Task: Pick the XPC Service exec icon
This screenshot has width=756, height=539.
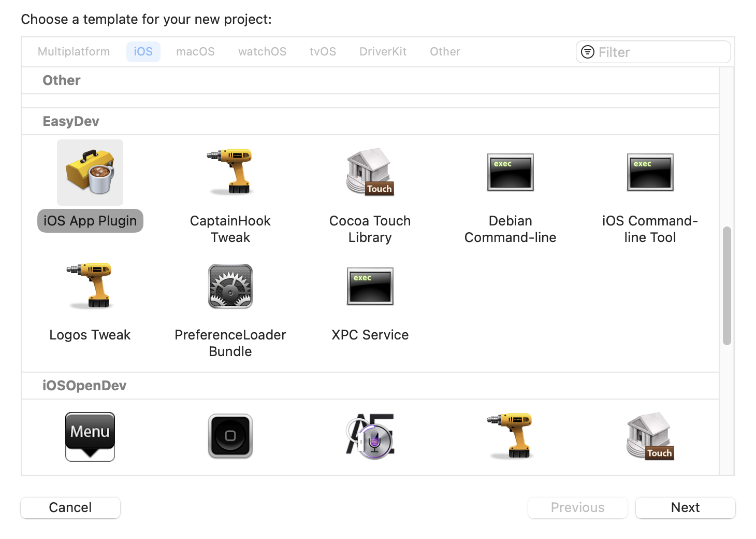Action: (x=370, y=286)
